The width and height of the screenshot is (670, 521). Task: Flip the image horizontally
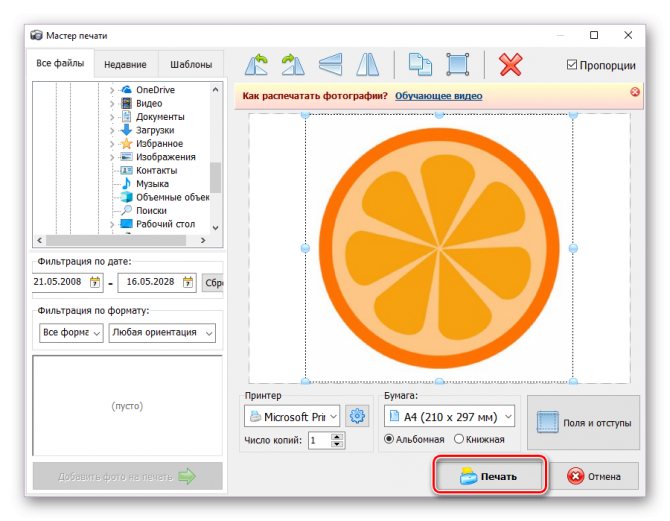point(368,65)
